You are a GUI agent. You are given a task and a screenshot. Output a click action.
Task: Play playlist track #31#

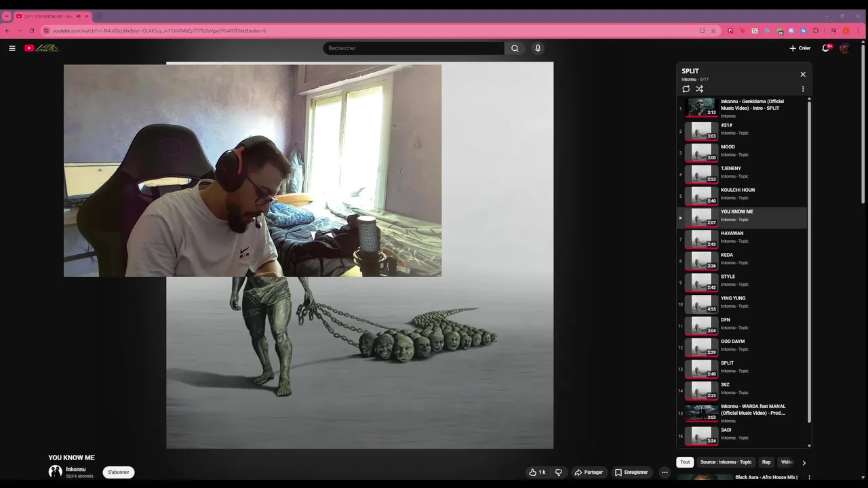coord(742,130)
